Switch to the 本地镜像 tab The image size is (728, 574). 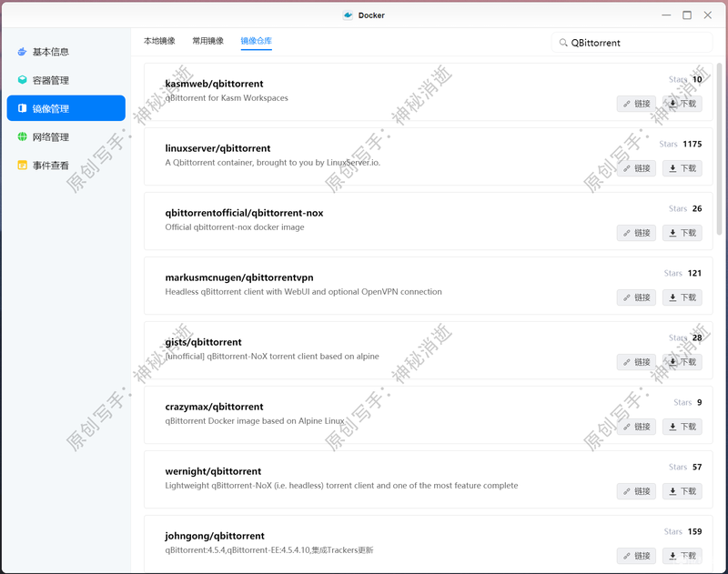159,41
